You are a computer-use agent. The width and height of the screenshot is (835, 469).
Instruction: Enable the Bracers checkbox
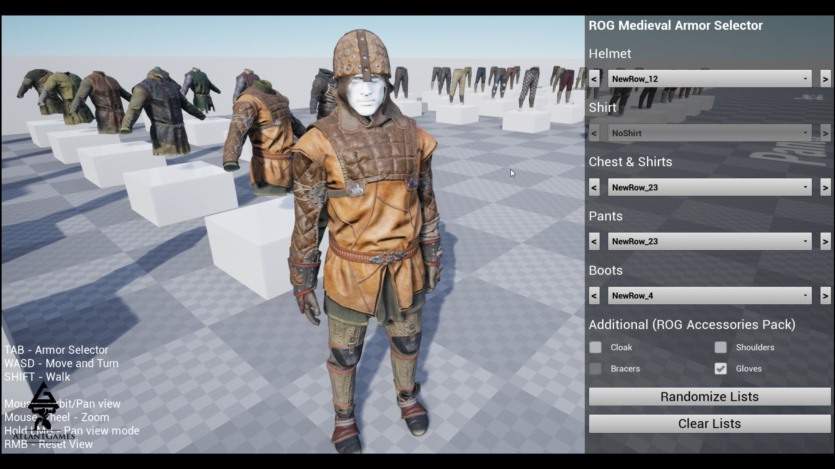[x=595, y=368]
